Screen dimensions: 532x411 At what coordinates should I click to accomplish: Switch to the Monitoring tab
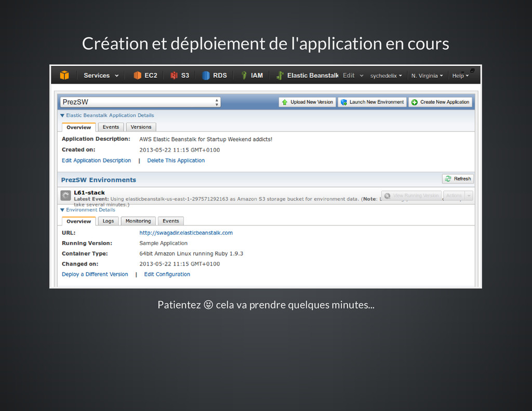pyautogui.click(x=138, y=221)
